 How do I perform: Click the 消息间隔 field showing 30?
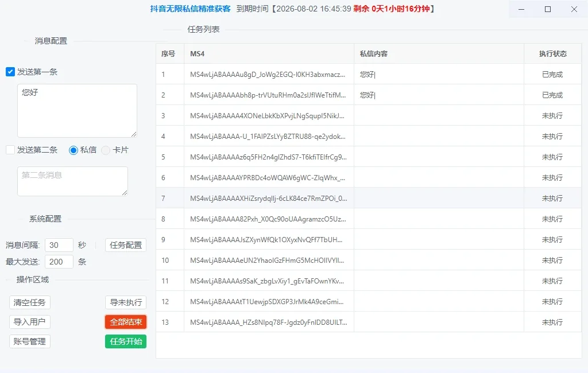(x=59, y=245)
